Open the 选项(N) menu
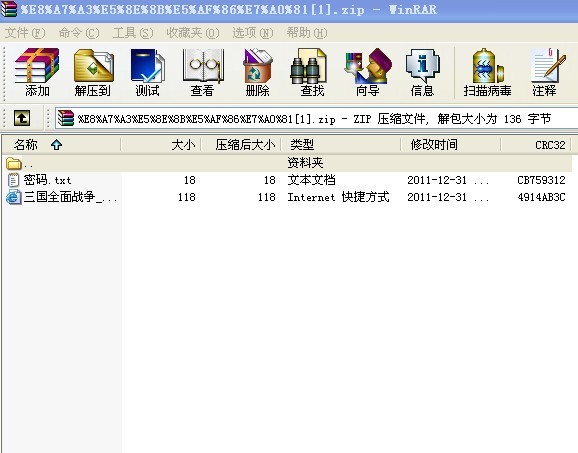Viewport: 578px width, 453px height. pos(253,33)
